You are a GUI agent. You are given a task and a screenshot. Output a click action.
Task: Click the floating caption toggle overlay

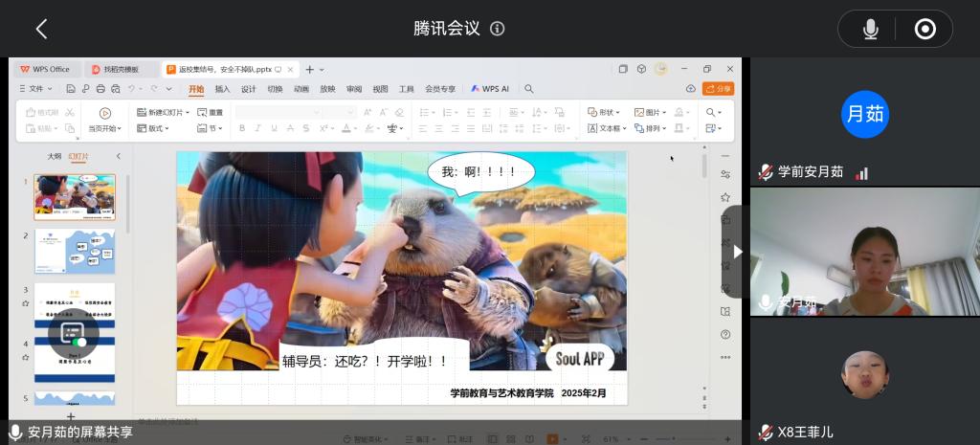pyautogui.click(x=73, y=334)
